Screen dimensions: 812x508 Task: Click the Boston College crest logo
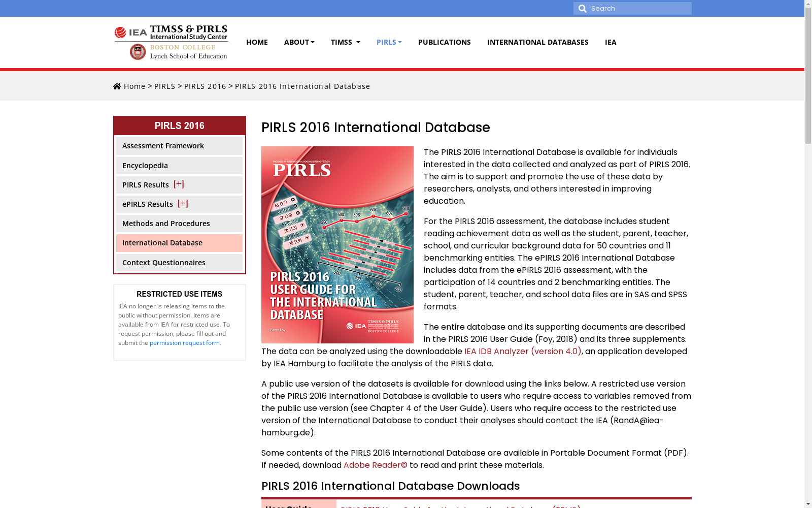[137, 51]
